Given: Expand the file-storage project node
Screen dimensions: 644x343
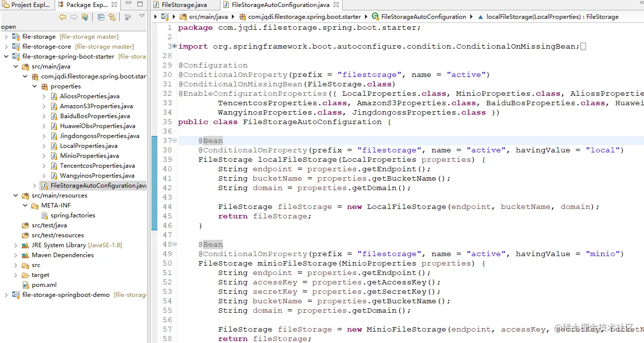Looking at the screenshot, I should [6, 37].
